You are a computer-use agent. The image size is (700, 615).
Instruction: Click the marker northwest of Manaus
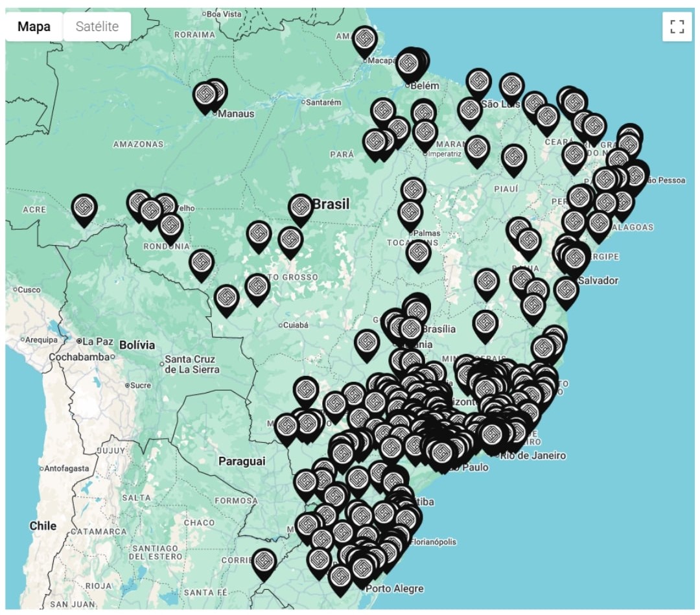click(205, 96)
